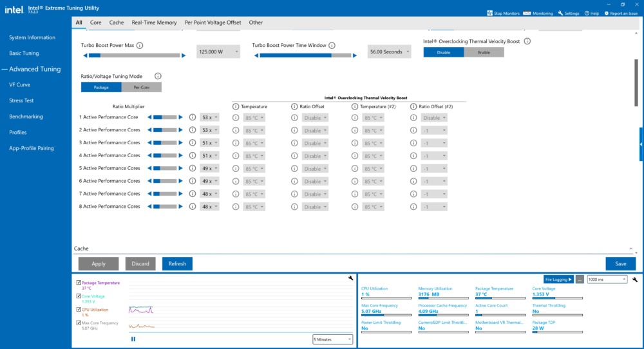Increase 8 Active Performance Cores ratio arrow
Screen dimensions: 644x349
coord(180,207)
